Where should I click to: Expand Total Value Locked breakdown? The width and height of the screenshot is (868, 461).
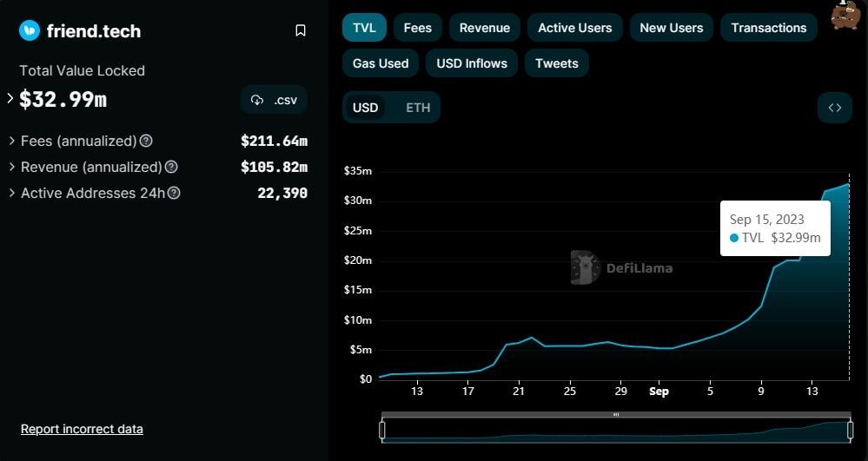click(x=10, y=98)
